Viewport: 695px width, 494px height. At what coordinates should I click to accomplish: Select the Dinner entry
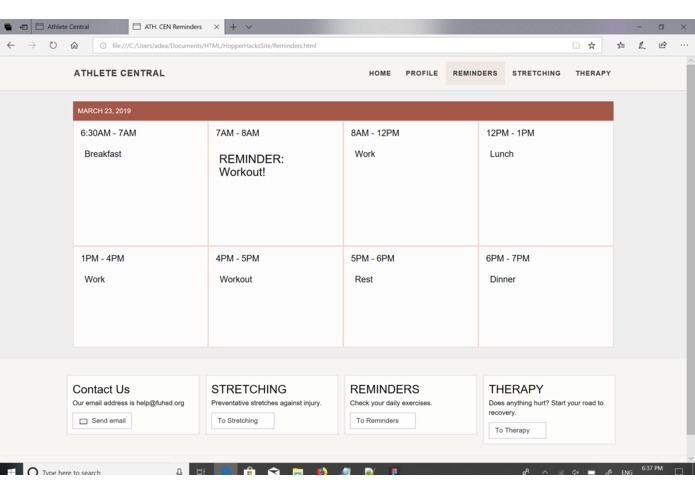click(502, 279)
